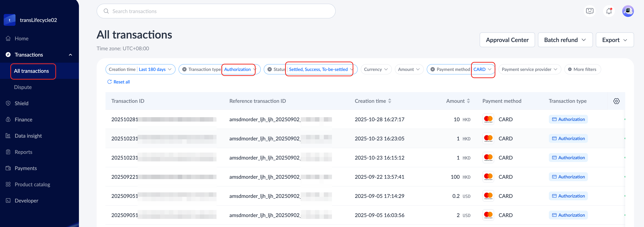
Task: Click the Approval Center button
Action: click(507, 40)
